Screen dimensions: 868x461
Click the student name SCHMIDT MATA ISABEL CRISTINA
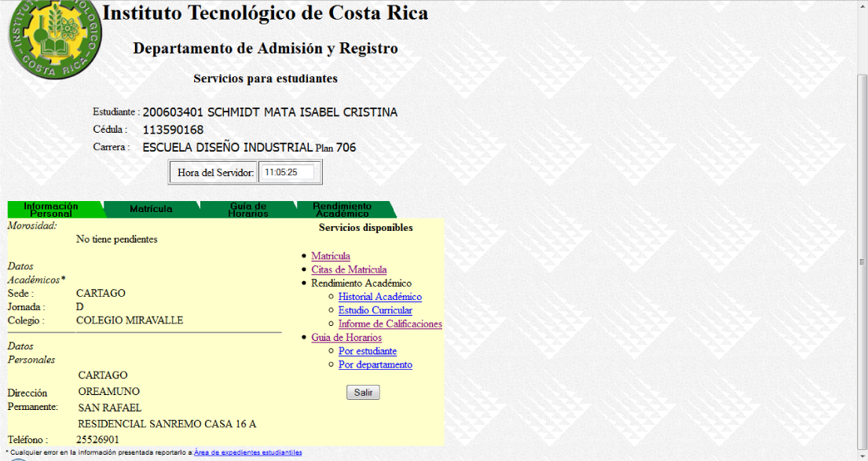click(x=302, y=112)
